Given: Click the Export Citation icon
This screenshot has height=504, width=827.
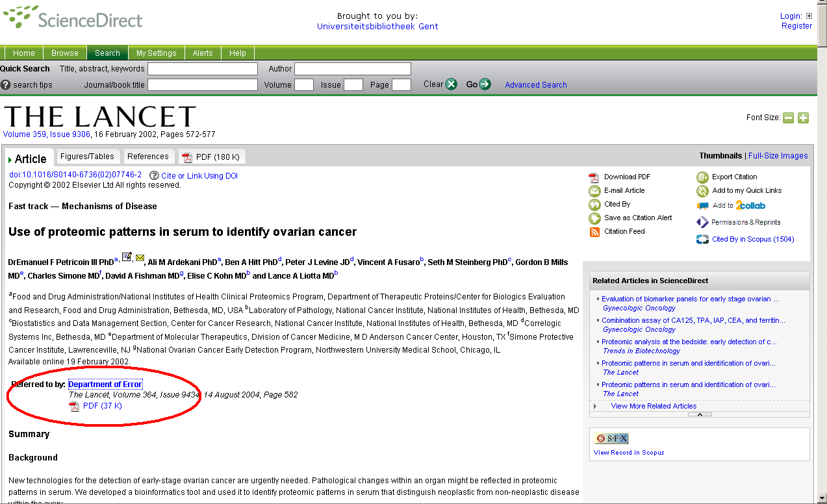Looking at the screenshot, I should pos(702,177).
